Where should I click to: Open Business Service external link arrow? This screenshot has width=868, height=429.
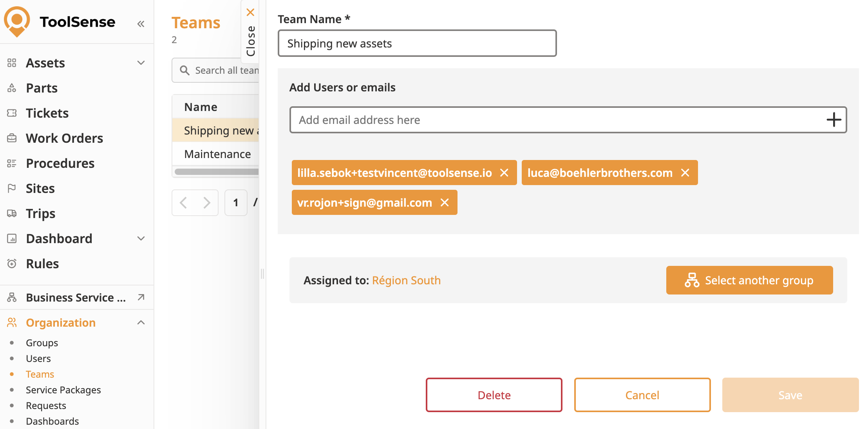[141, 297]
